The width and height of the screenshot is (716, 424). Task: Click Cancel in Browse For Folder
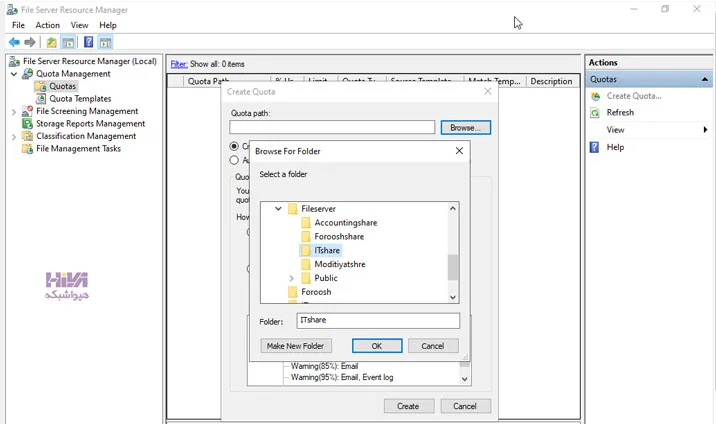433,346
